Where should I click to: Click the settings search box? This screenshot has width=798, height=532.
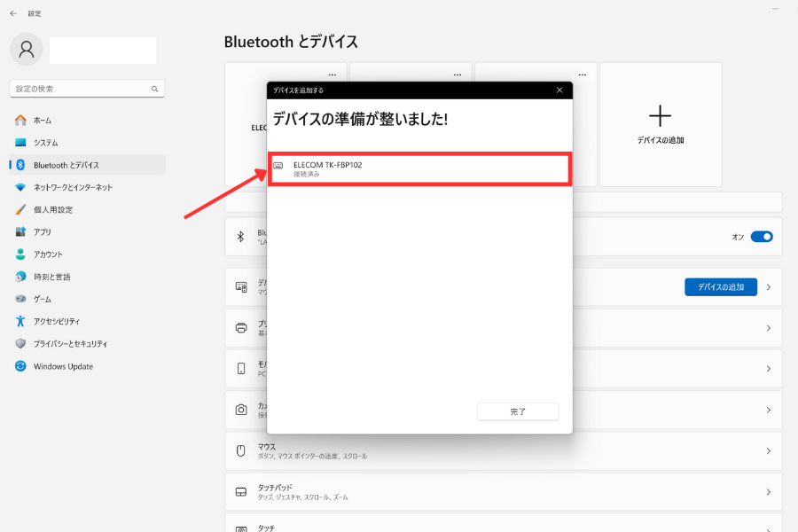[87, 89]
